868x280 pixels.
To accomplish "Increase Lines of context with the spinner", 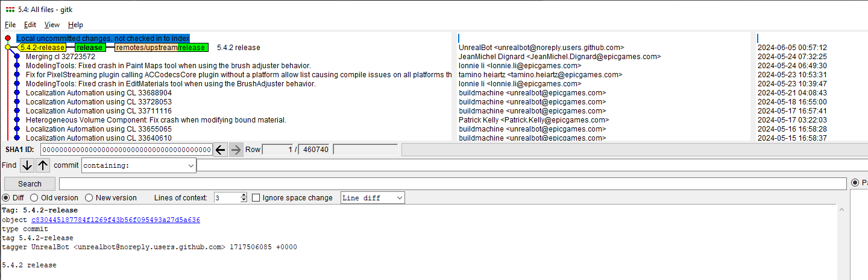I will point(244,196).
